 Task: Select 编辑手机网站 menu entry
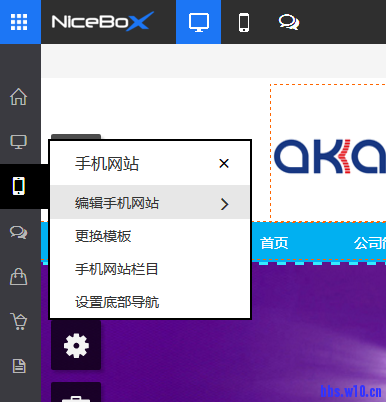click(150, 202)
